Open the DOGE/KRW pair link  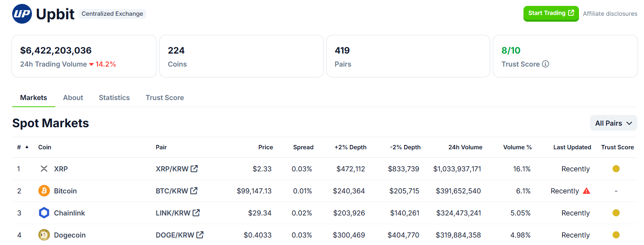pos(175,235)
